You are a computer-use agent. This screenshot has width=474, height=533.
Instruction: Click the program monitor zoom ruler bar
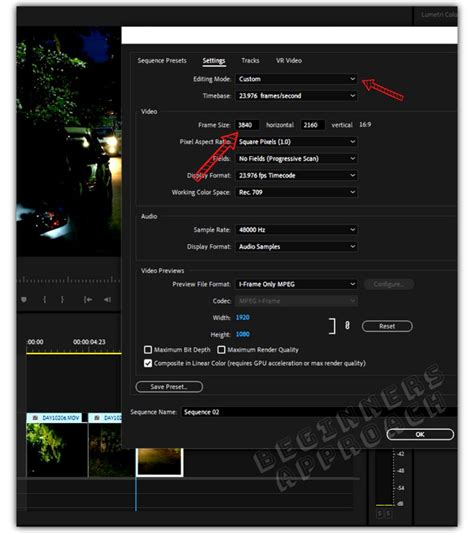pos(69,281)
